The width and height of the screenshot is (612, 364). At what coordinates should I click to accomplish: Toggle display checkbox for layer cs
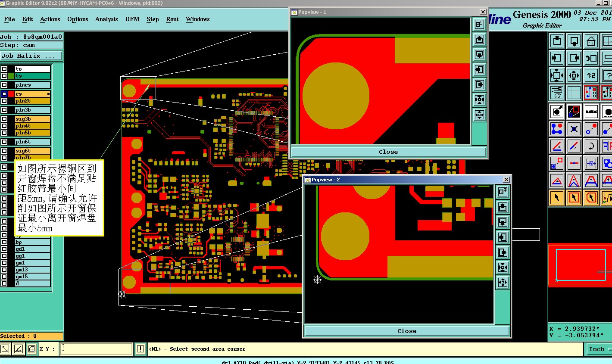4,94
